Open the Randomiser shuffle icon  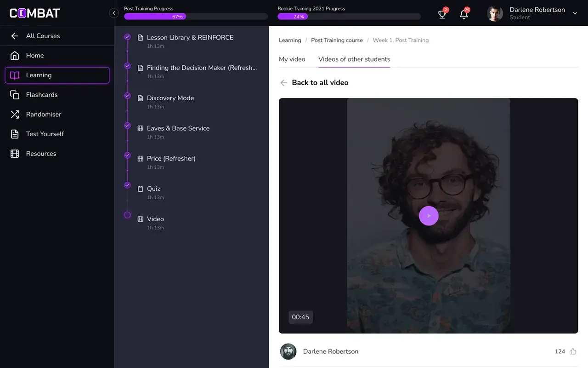coord(15,115)
